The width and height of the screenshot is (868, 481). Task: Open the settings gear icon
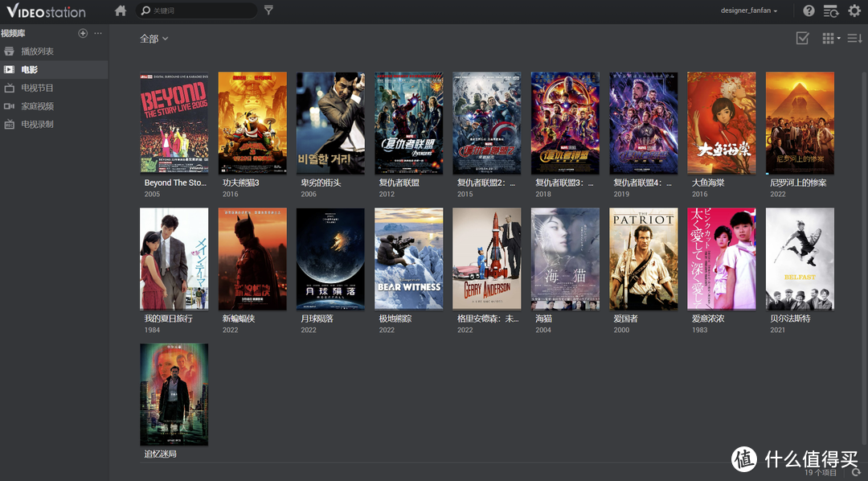point(854,10)
